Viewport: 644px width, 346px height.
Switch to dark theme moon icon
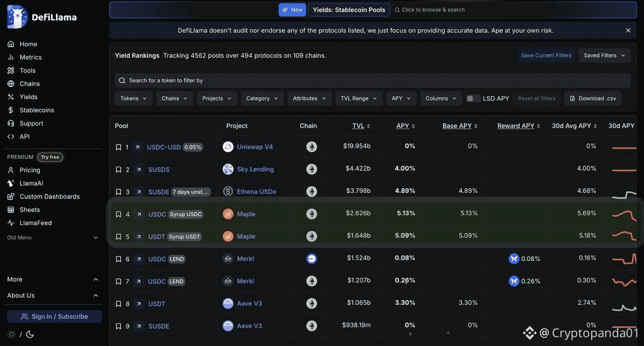coord(30,334)
